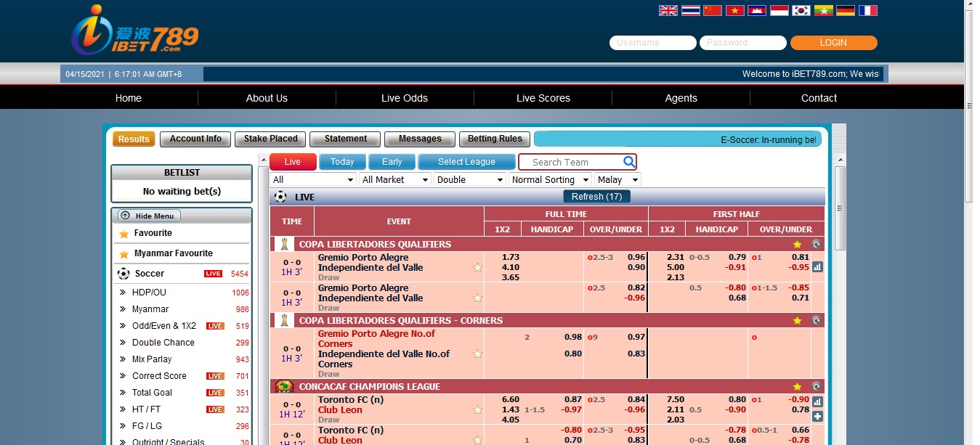This screenshot has height=445, width=980.
Task: Expand more bets for Toronto FC match
Action: [x=817, y=416]
